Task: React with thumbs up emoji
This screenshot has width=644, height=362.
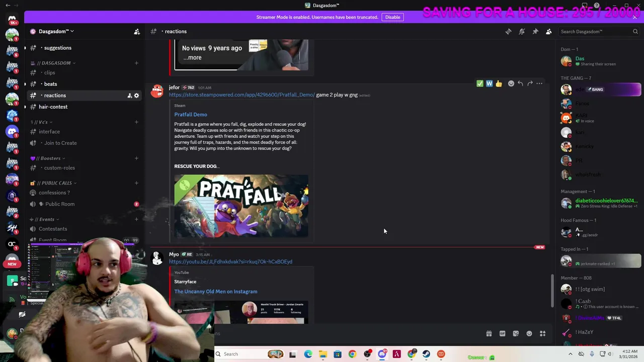Action: (499, 83)
